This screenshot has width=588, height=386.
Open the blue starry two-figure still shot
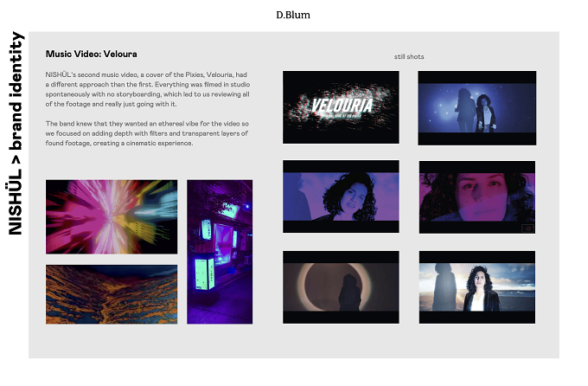click(x=477, y=108)
